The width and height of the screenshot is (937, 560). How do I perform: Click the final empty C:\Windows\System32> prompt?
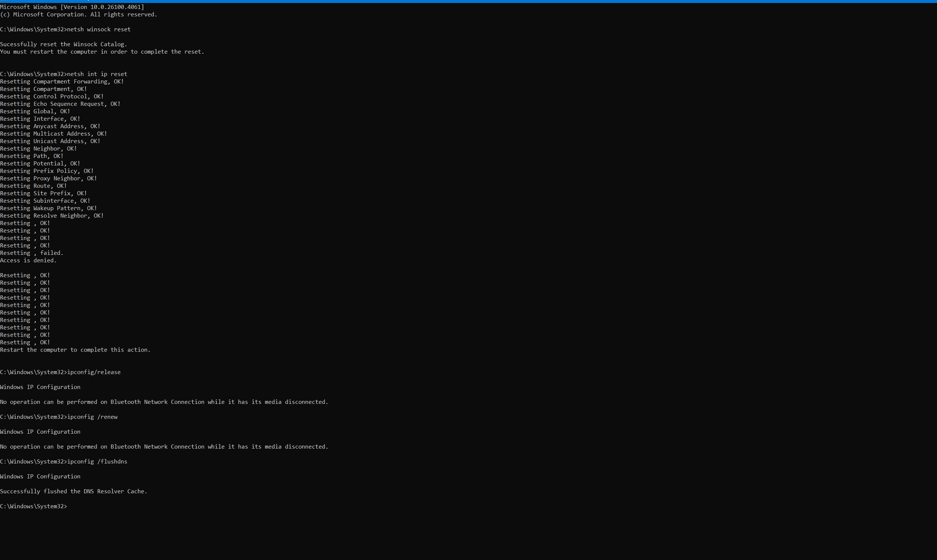coord(34,506)
